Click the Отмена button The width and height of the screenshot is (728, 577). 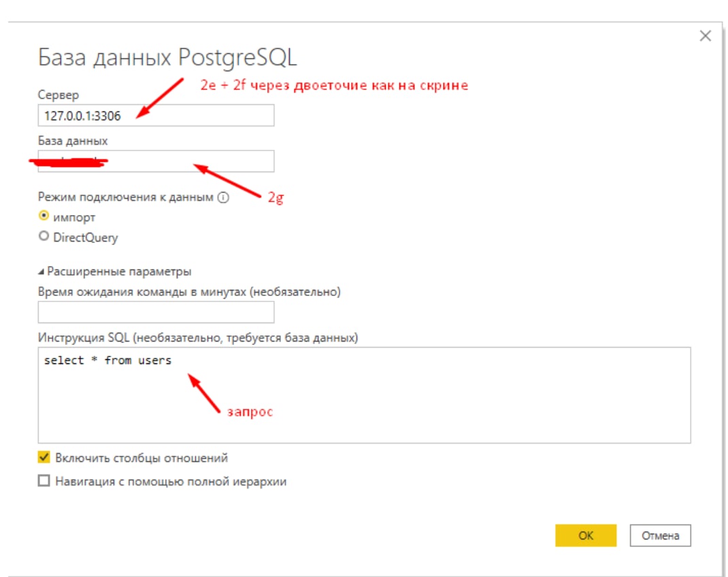[660, 535]
